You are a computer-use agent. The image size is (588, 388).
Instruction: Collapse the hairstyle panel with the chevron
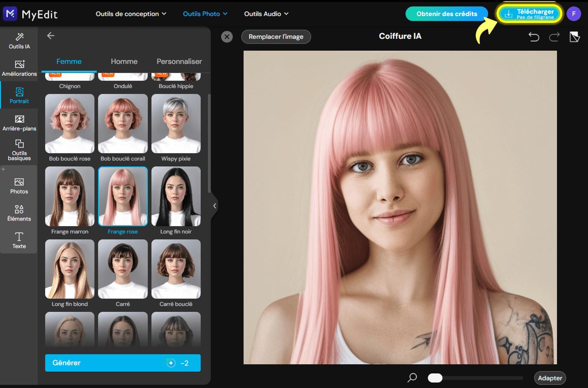pyautogui.click(x=214, y=206)
